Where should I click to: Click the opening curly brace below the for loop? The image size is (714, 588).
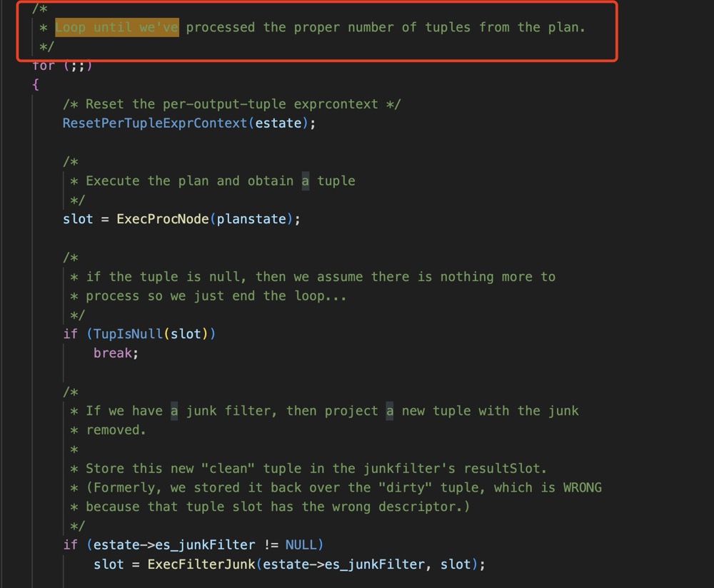35,84
